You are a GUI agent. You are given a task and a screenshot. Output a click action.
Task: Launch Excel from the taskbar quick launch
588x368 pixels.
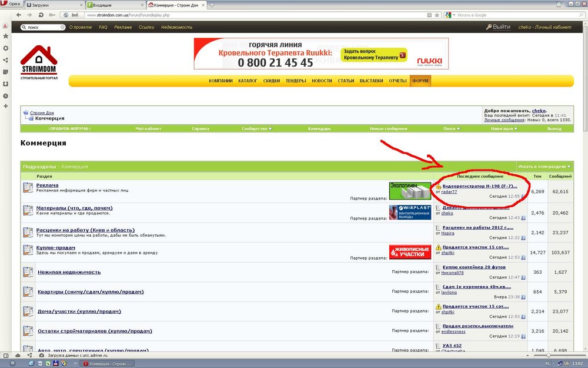[x=48, y=363]
